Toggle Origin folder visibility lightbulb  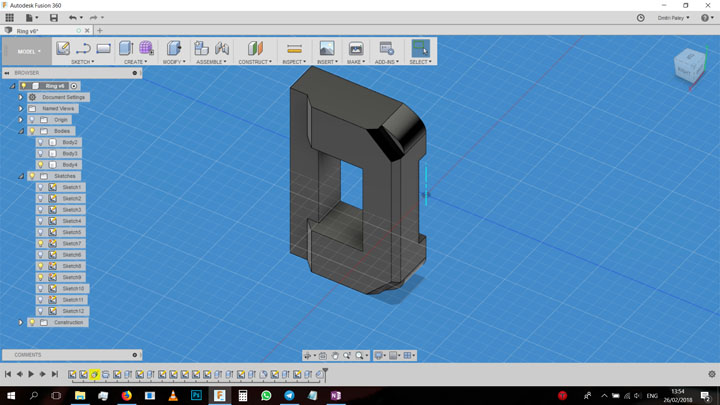(x=32, y=120)
